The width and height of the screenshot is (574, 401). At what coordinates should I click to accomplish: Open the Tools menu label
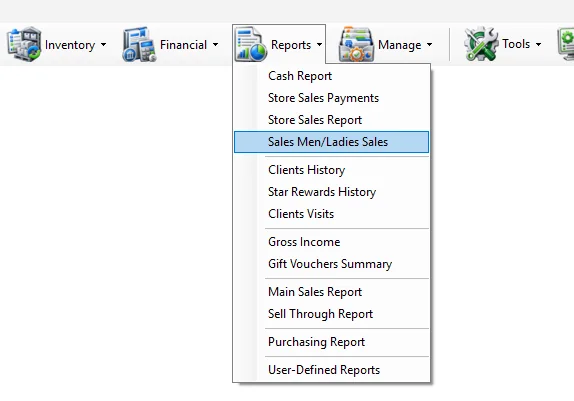516,44
